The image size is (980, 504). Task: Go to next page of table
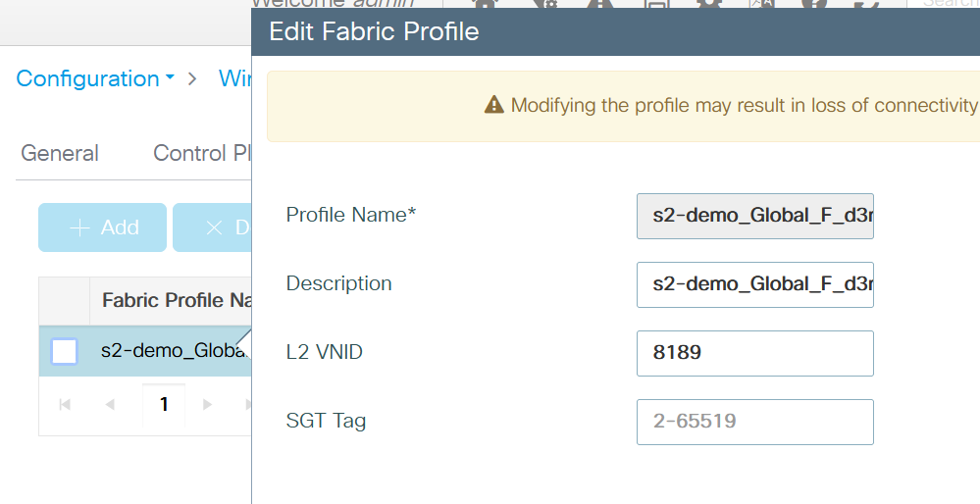[x=208, y=405]
